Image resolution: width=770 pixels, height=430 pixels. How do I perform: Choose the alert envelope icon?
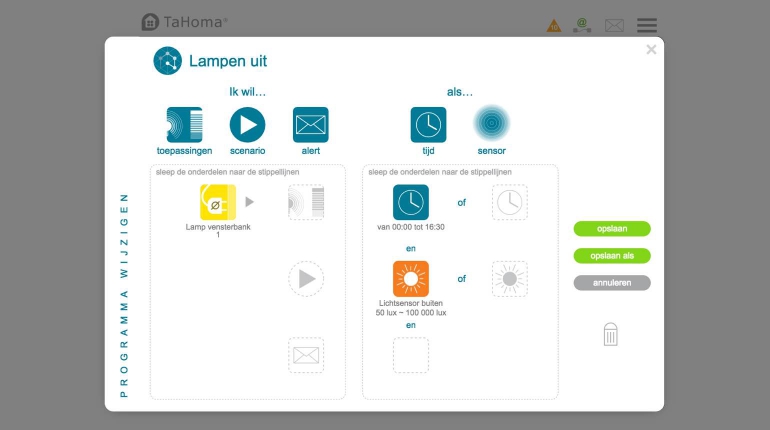(x=310, y=125)
